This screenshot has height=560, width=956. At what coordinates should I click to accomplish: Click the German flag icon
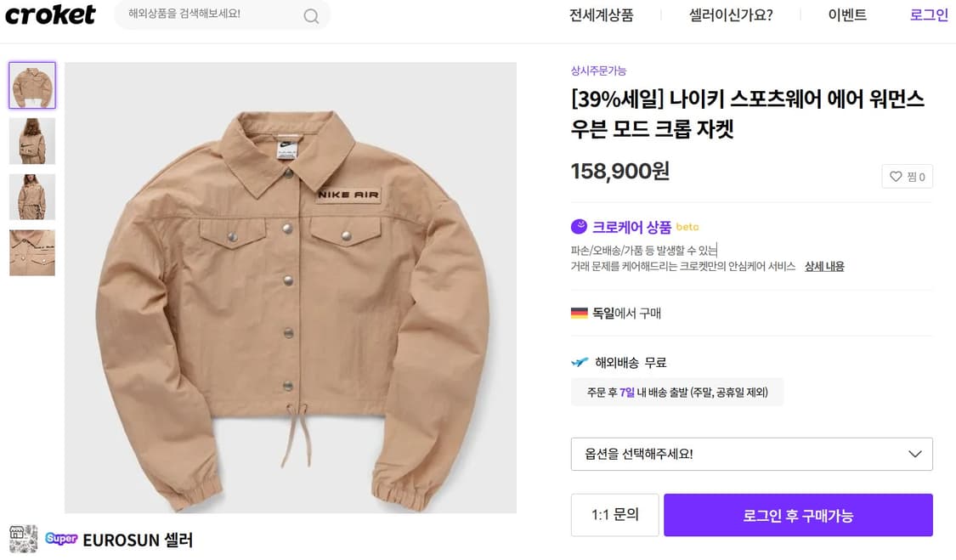coord(580,313)
